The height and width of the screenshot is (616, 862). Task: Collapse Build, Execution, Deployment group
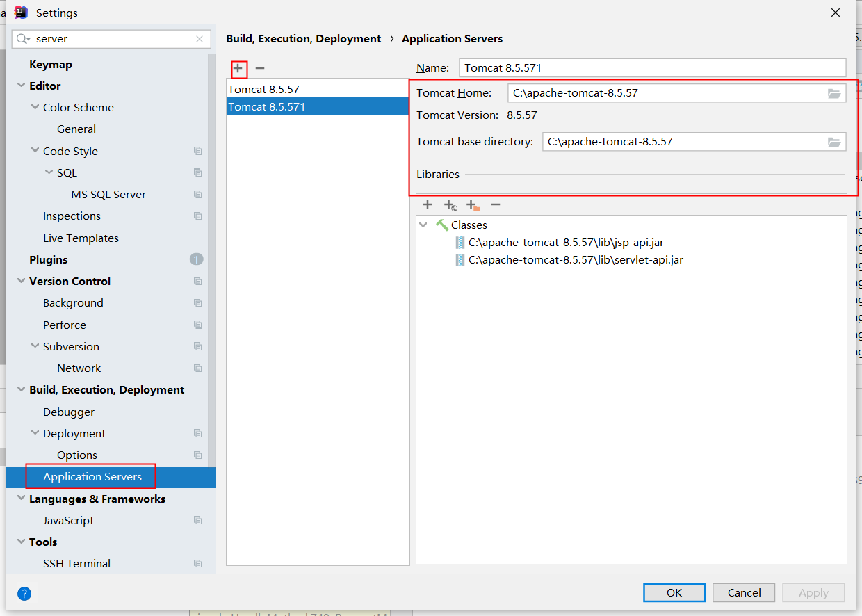pyautogui.click(x=21, y=389)
